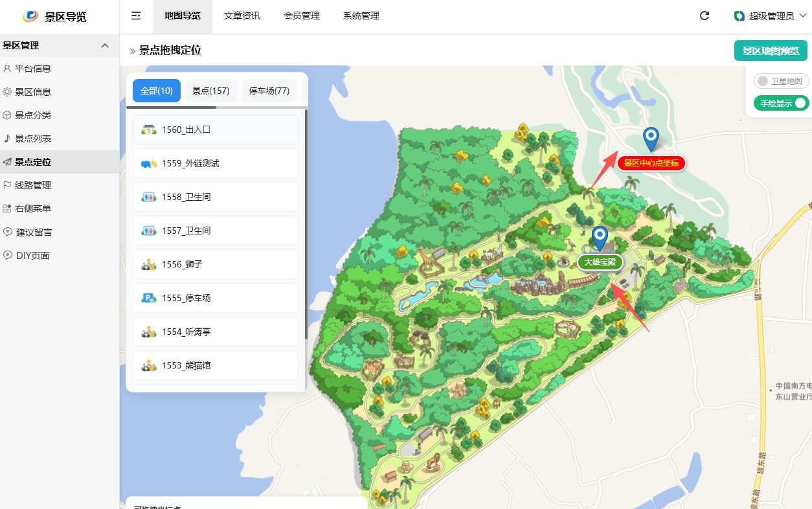Select the 停车场(77) filter tab
This screenshot has height=509, width=812.
point(269,91)
